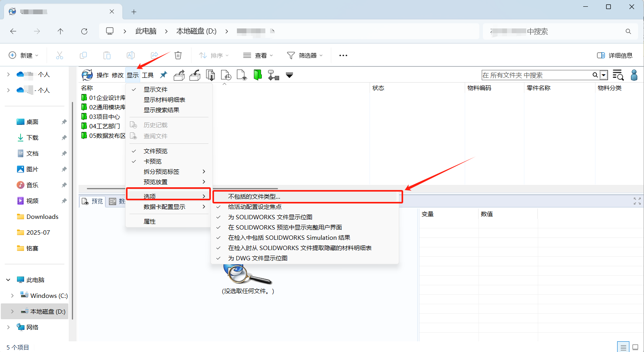Click the View File eye icon

click(x=242, y=75)
